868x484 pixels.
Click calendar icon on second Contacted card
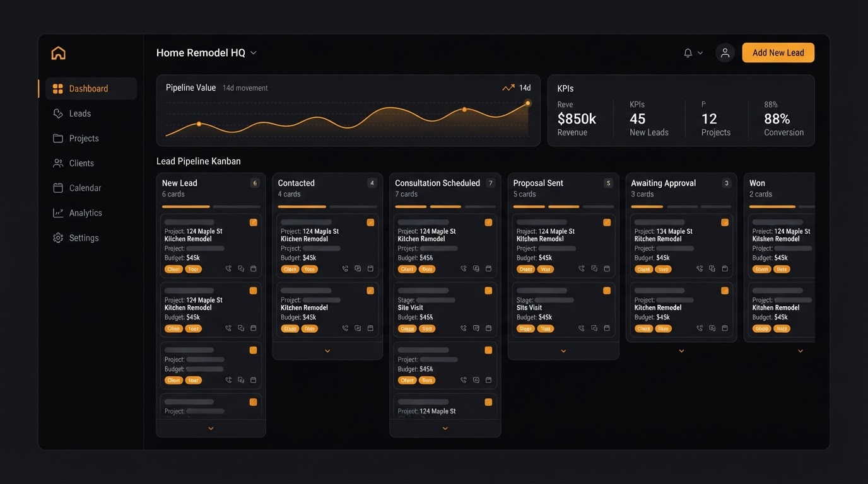[370, 328]
